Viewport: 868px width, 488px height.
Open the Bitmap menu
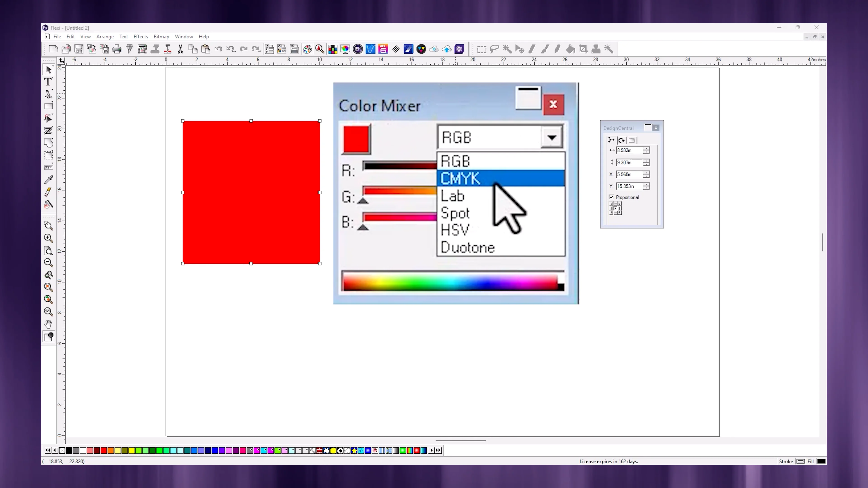pyautogui.click(x=161, y=36)
